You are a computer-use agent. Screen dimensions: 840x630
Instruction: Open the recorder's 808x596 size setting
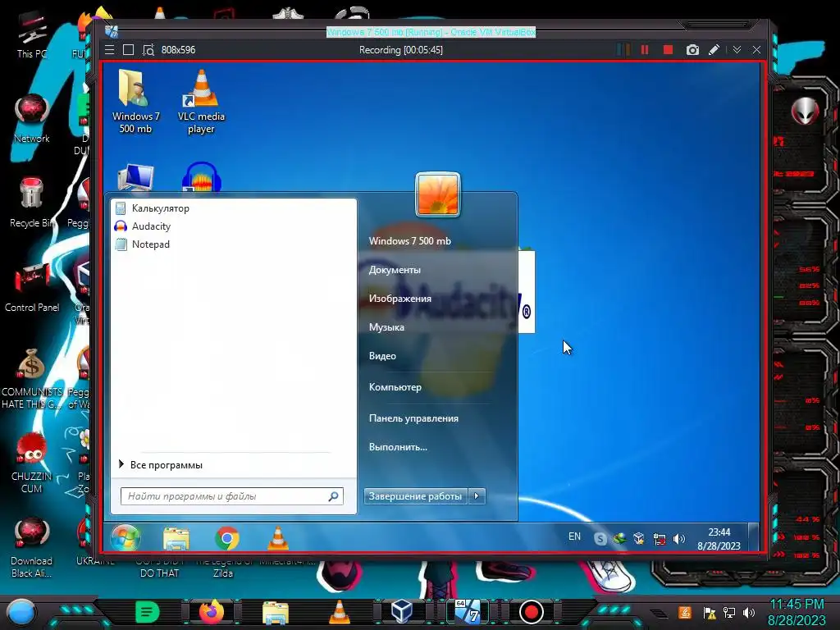coord(178,50)
